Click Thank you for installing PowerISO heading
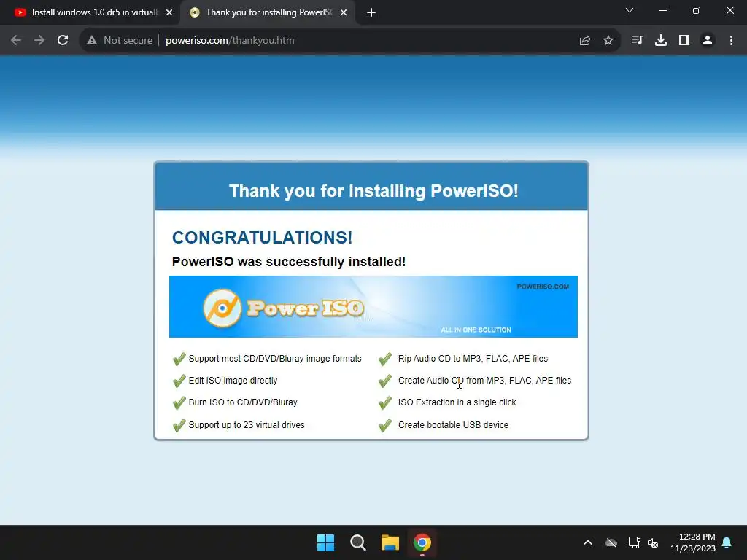The height and width of the screenshot is (560, 747). tap(373, 191)
